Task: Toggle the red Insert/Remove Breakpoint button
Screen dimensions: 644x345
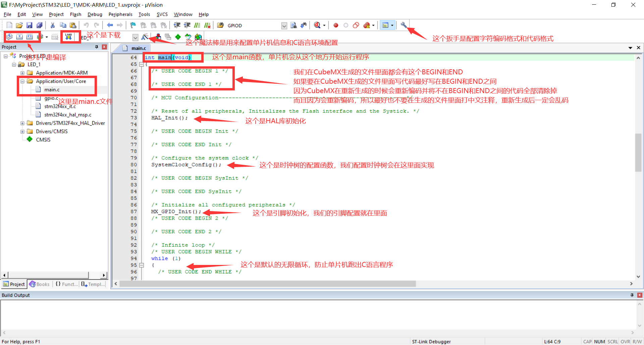Action: 336,25
